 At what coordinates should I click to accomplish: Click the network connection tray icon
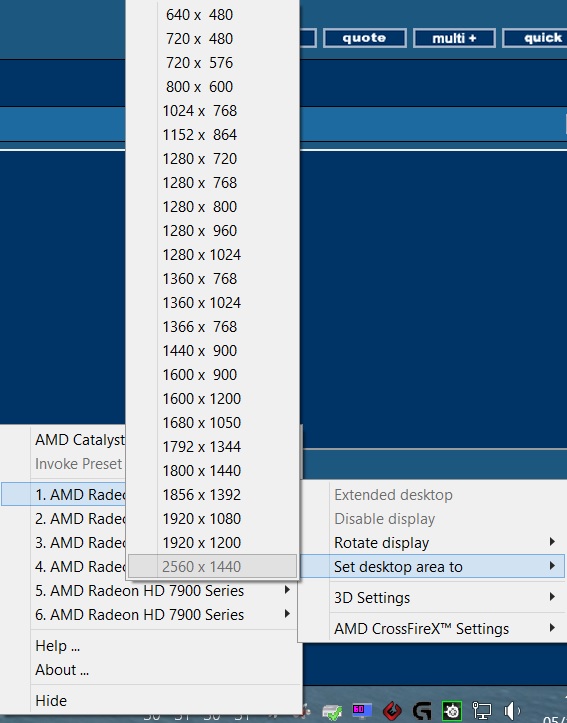click(x=482, y=711)
